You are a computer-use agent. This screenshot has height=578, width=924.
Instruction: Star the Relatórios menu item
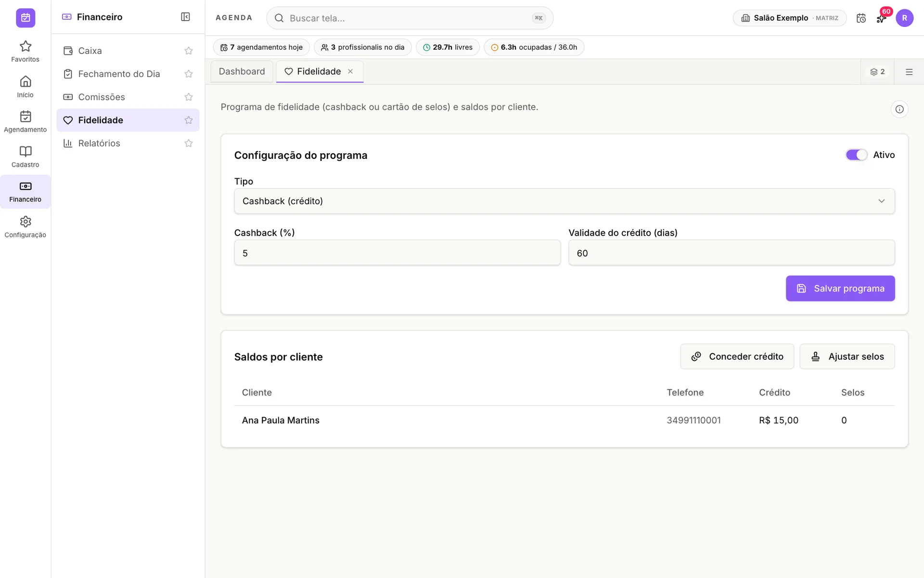pyautogui.click(x=189, y=143)
